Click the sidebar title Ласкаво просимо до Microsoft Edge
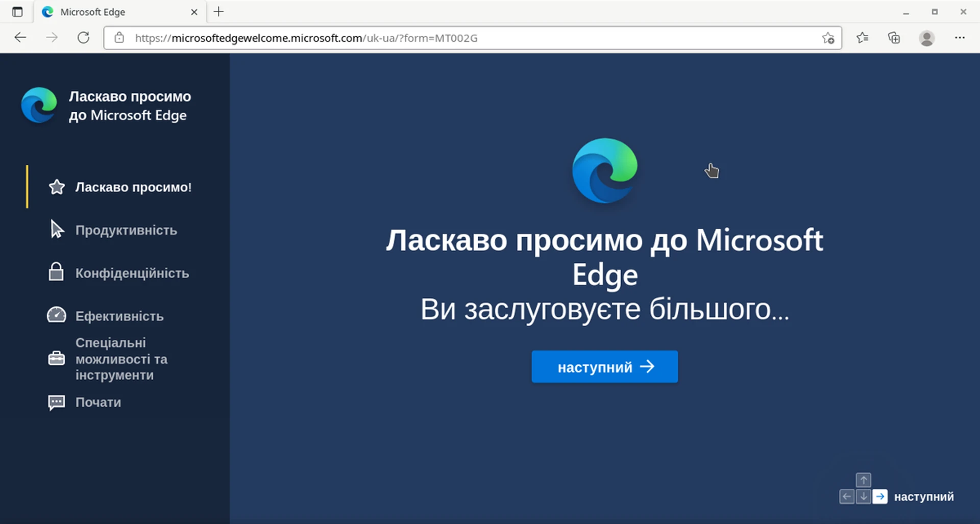Screen dimensions: 980x524 (130, 106)
